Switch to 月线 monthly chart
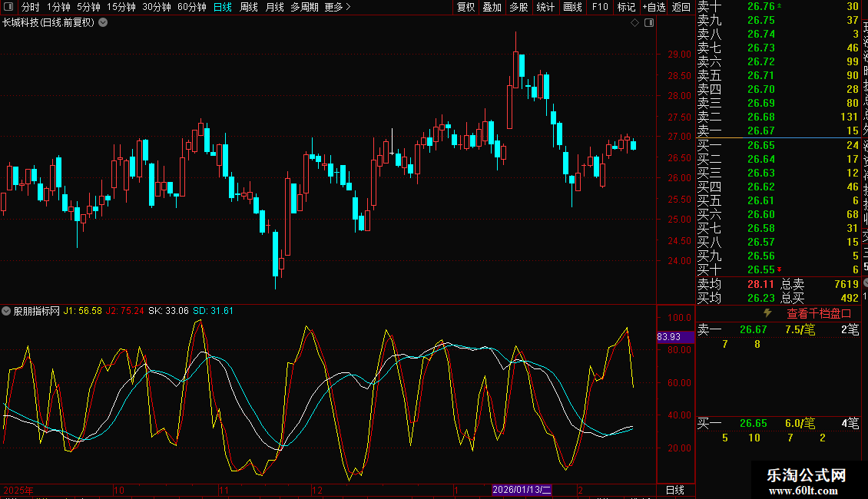This screenshot has width=868, height=499. click(274, 7)
